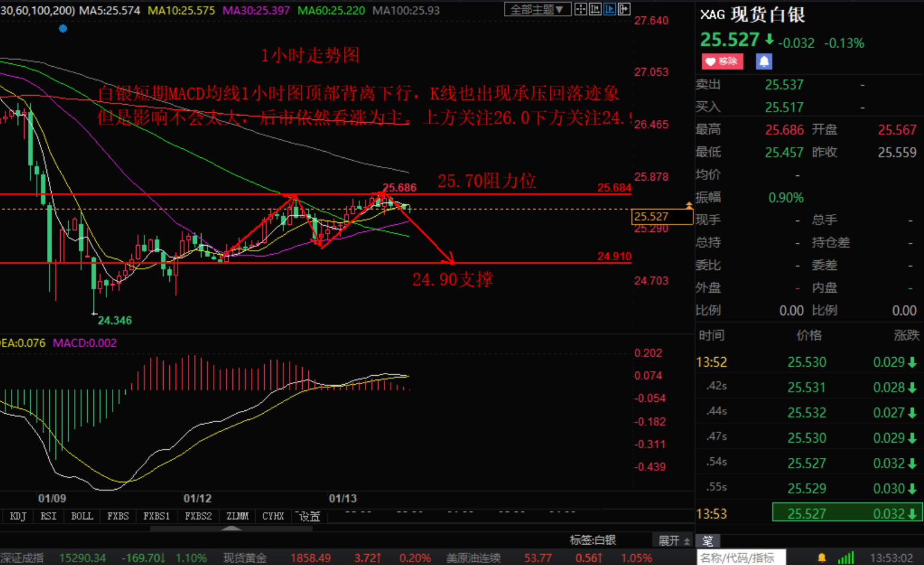The width and height of the screenshot is (924, 565).
Task: Select the ZLMM indicator tab
Action: [x=237, y=516]
